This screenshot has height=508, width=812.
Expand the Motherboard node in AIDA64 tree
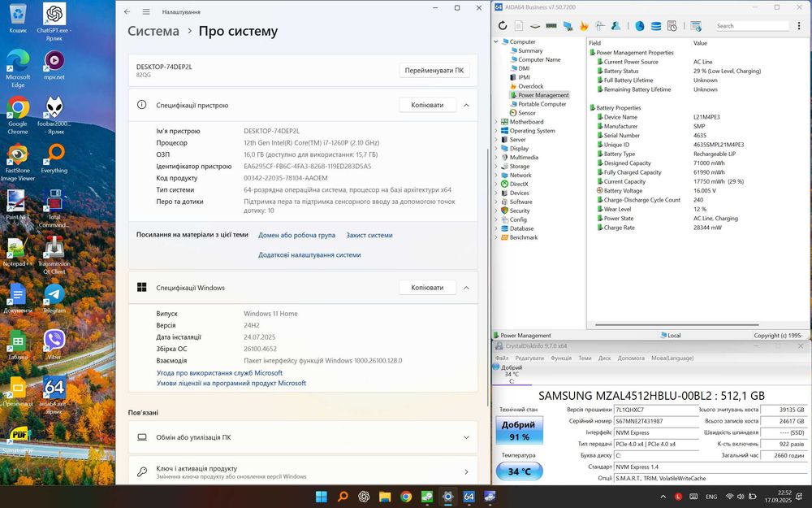496,122
